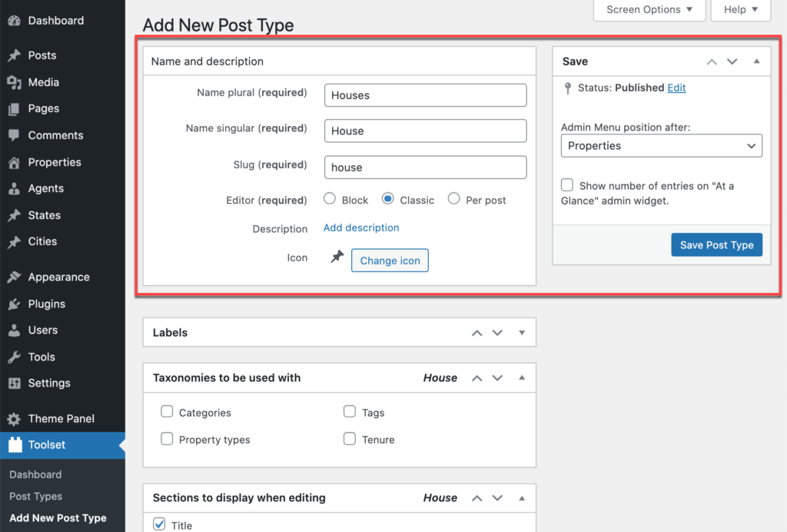Expand the Labels panel toggle triangle

pos(522,333)
